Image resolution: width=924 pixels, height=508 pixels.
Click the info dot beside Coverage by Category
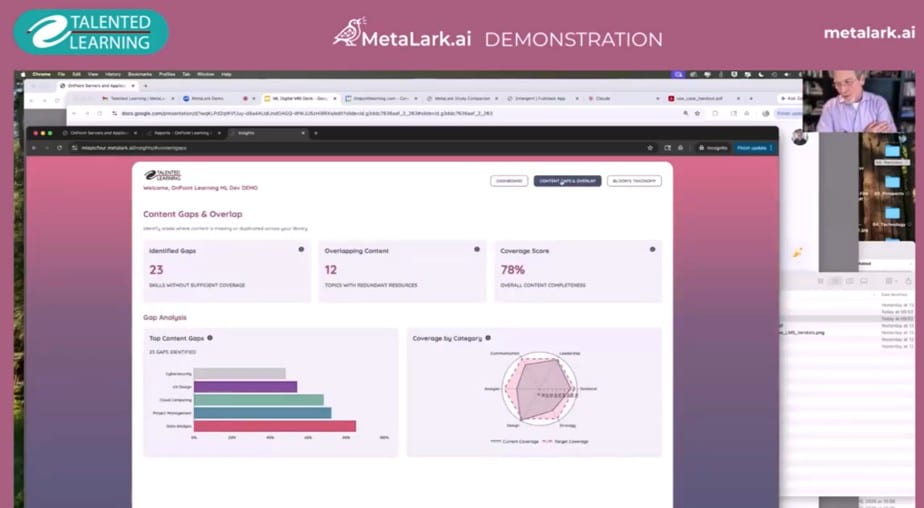[x=488, y=338]
